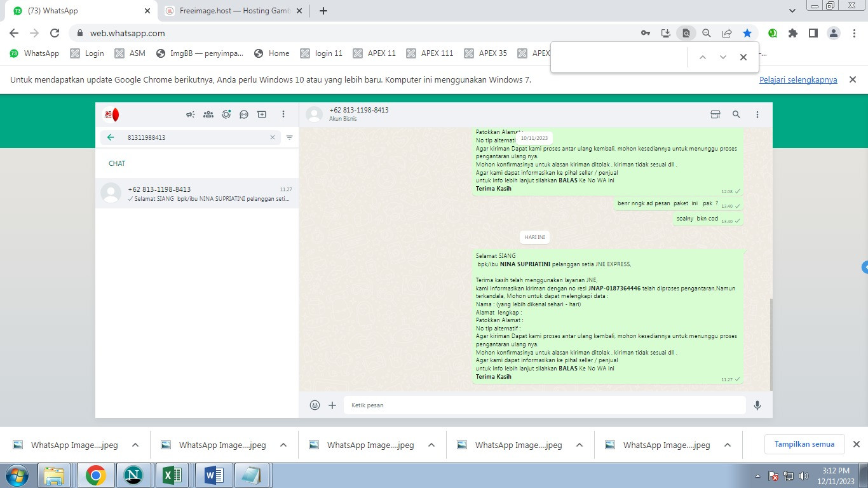The image size is (868, 488).
Task: Expand the first WhatsApp Image download options
Action: [135, 445]
